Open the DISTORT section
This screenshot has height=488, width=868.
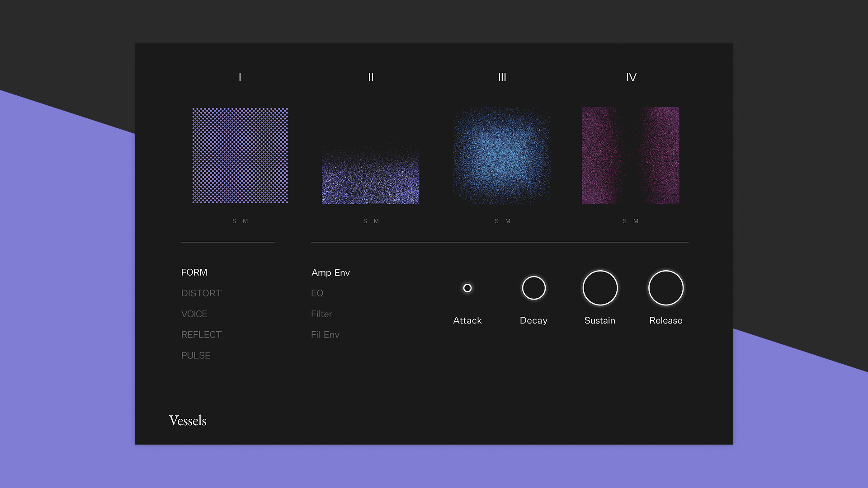click(x=201, y=293)
